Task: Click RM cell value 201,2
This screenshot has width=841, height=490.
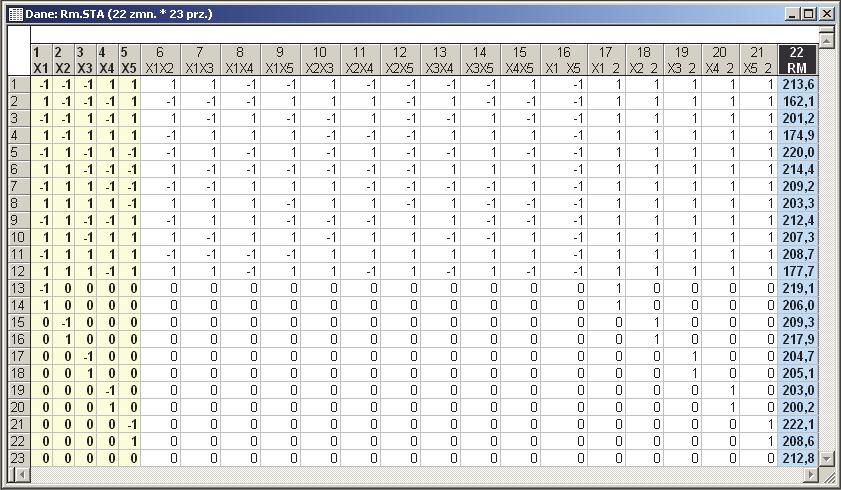Action: 798,118
